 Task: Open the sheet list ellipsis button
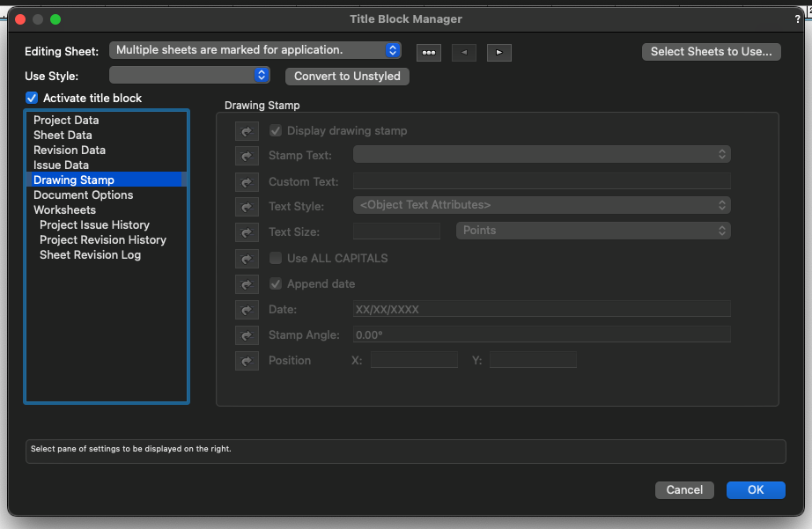pos(429,53)
